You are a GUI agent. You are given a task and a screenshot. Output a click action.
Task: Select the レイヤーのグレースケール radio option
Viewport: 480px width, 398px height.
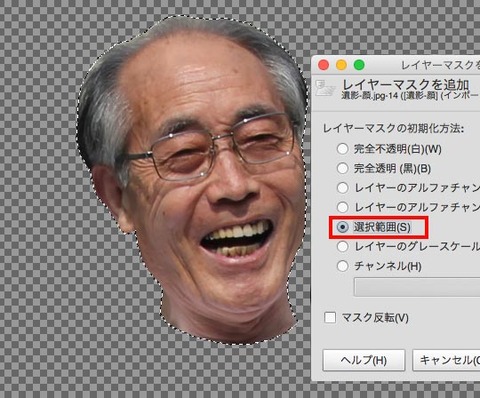click(x=343, y=247)
